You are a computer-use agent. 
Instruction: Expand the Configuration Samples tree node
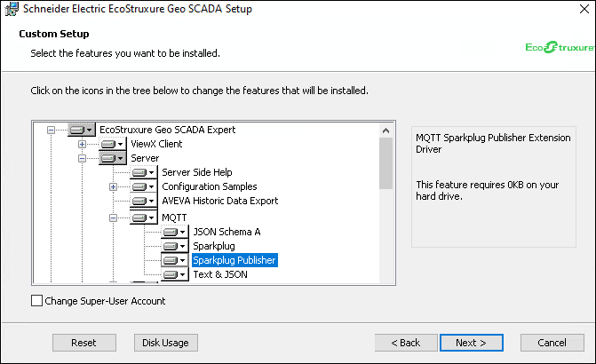tap(113, 186)
